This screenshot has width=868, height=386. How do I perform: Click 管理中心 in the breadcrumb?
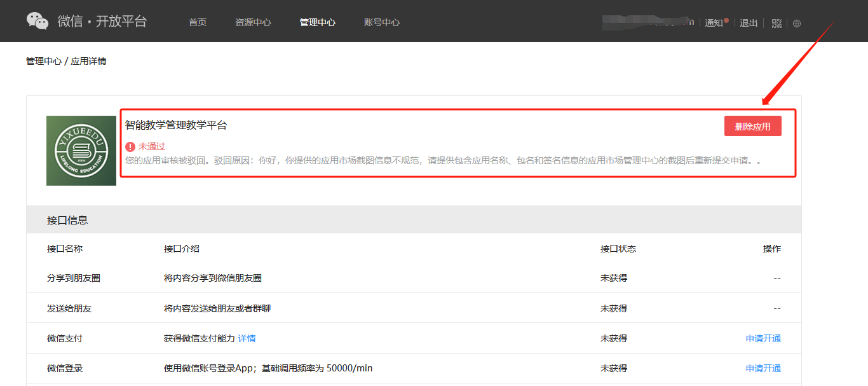point(44,61)
